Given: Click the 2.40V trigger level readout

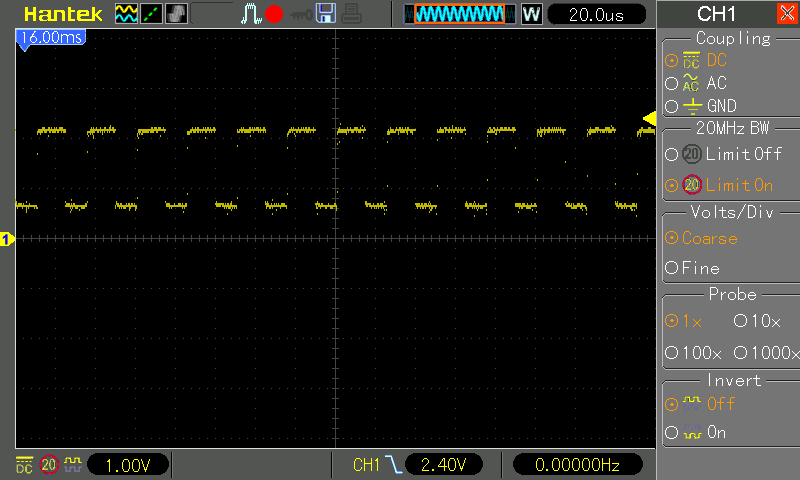Looking at the screenshot, I should pyautogui.click(x=443, y=465).
